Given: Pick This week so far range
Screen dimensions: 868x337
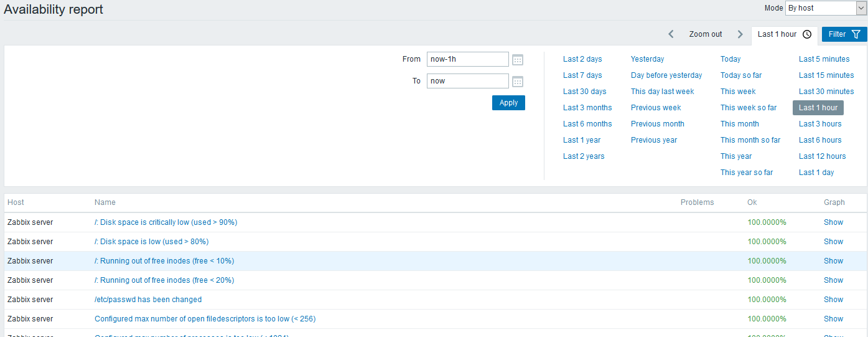Looking at the screenshot, I should [x=749, y=108].
